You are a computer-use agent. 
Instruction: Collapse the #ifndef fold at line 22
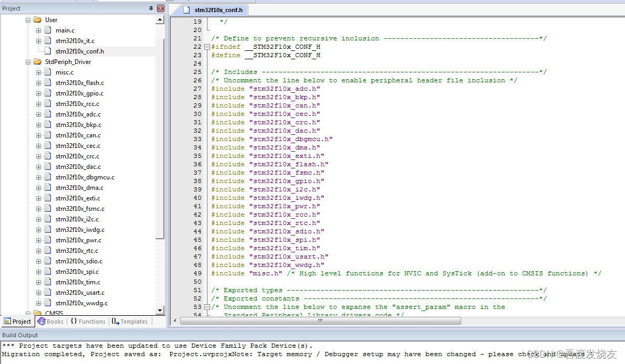pos(207,47)
